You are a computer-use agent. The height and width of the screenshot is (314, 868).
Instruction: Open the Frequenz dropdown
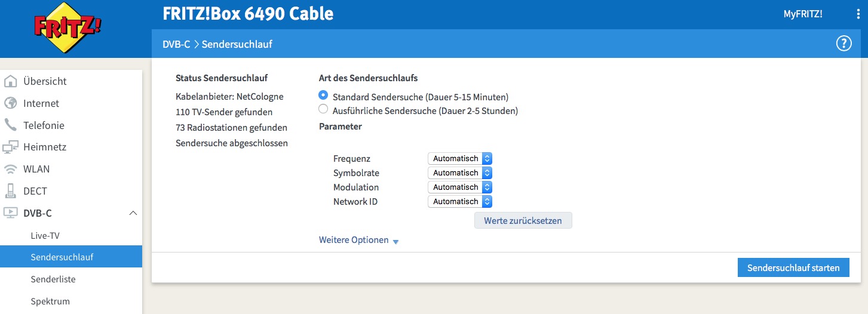coord(459,159)
